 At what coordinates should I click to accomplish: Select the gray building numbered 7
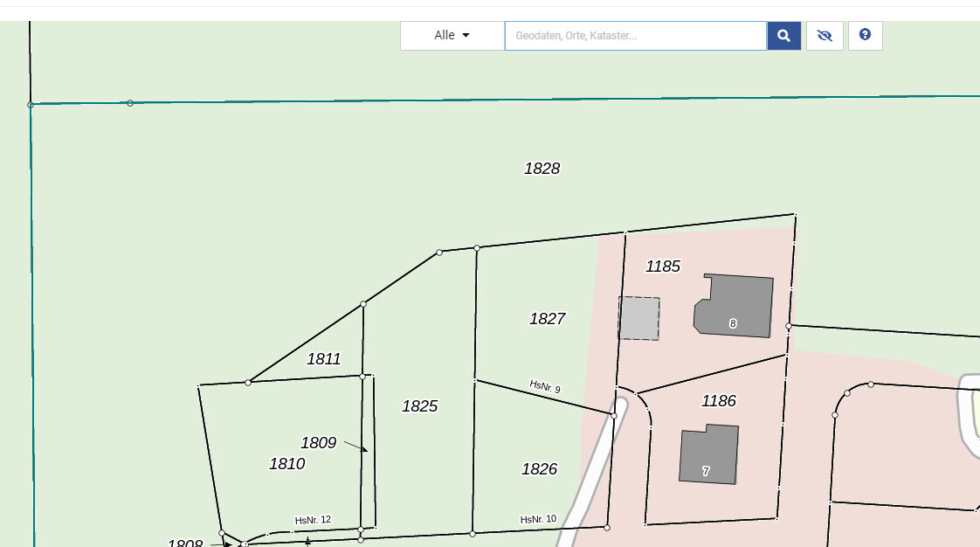click(x=709, y=454)
